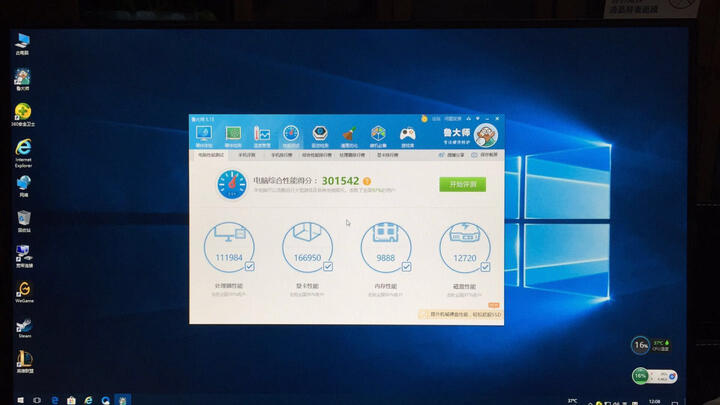Click the memory score circle 9888
Image resolution: width=720 pixels, height=405 pixels.
(386, 248)
